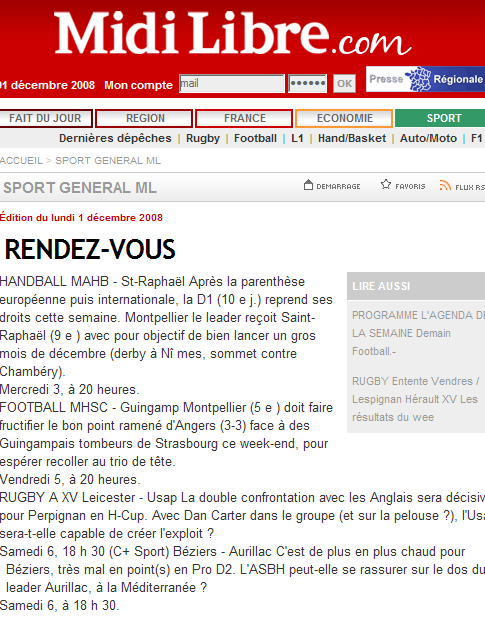Select the Football submenu link
The width and height of the screenshot is (485, 640).
click(x=256, y=138)
